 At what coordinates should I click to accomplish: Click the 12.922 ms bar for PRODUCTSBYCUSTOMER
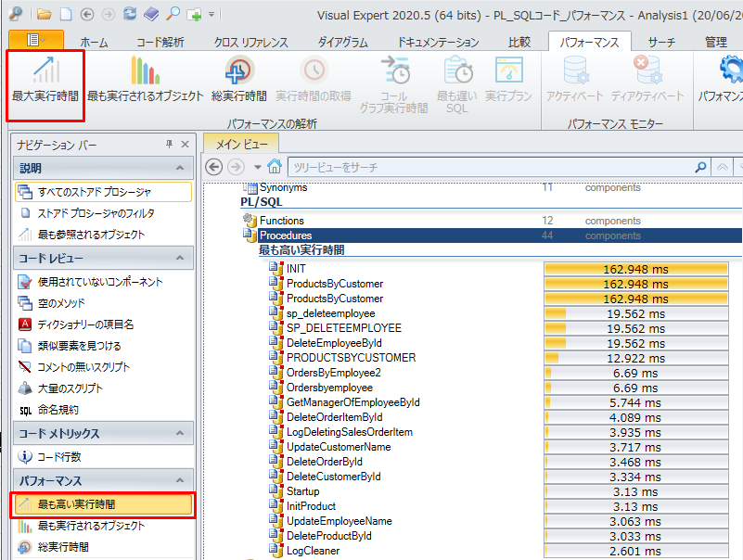(636, 358)
